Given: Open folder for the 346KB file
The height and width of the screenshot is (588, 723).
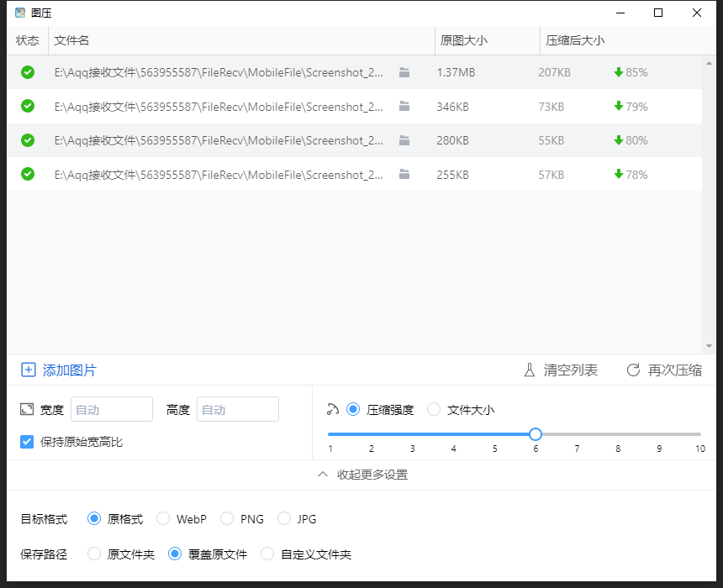Looking at the screenshot, I should pos(404,107).
